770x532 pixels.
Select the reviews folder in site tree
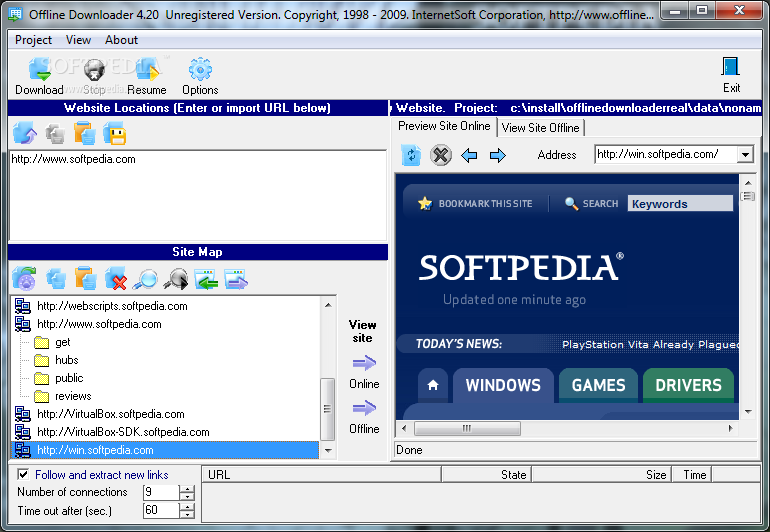pyautogui.click(x=73, y=396)
